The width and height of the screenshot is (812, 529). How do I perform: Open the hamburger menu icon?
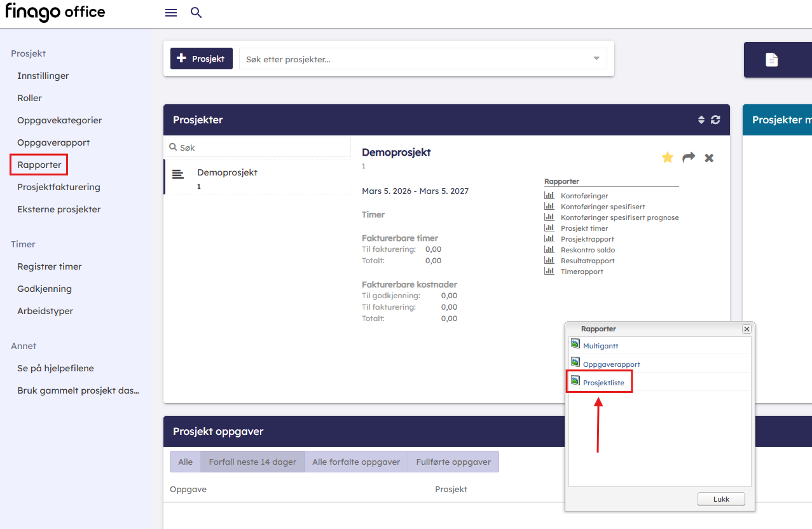click(x=171, y=13)
